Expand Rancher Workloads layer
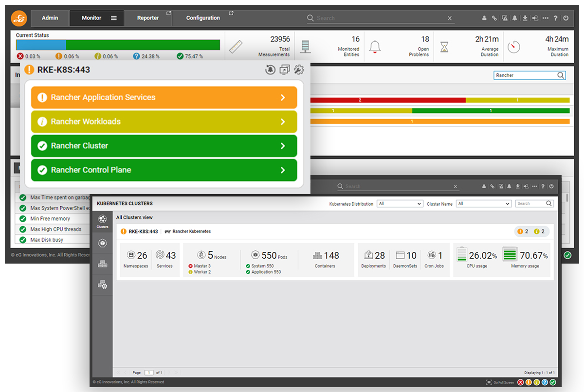This screenshot has height=392, width=584. tap(164, 122)
